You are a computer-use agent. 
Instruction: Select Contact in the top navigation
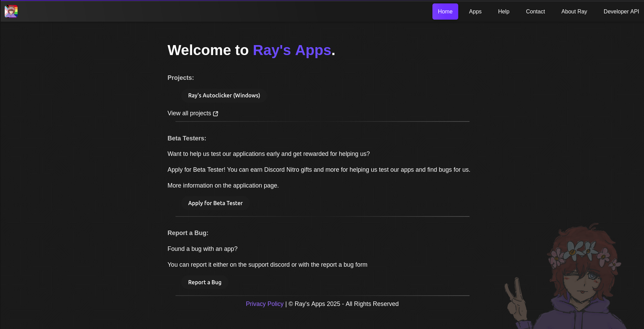click(535, 12)
